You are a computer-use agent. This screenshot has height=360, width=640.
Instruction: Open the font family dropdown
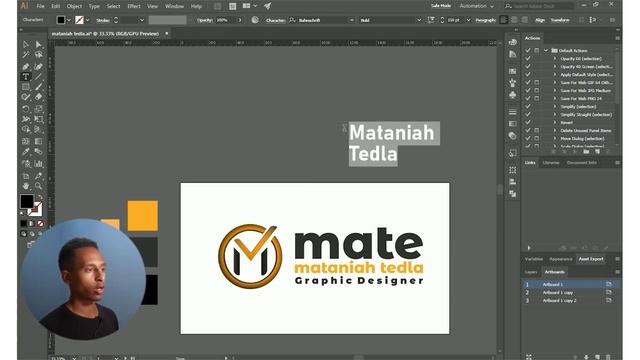pyautogui.click(x=352, y=20)
